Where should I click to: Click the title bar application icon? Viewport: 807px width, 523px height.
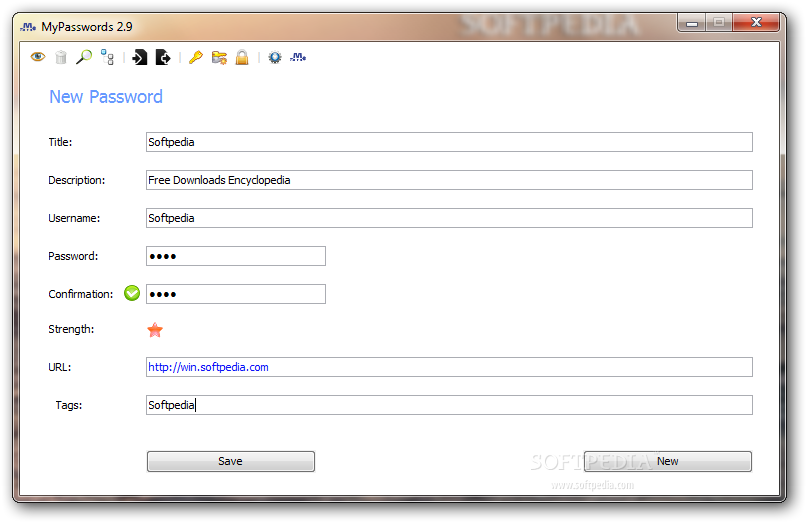[x=28, y=27]
